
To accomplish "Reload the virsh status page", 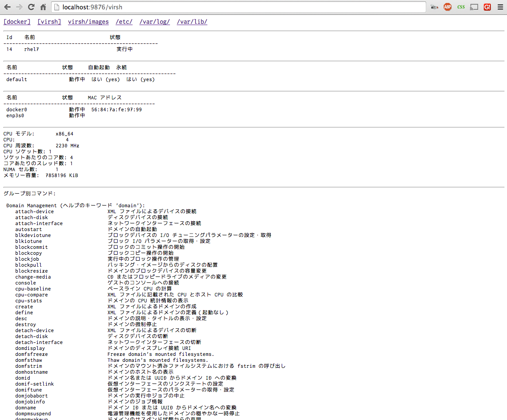I will pos(31,7).
